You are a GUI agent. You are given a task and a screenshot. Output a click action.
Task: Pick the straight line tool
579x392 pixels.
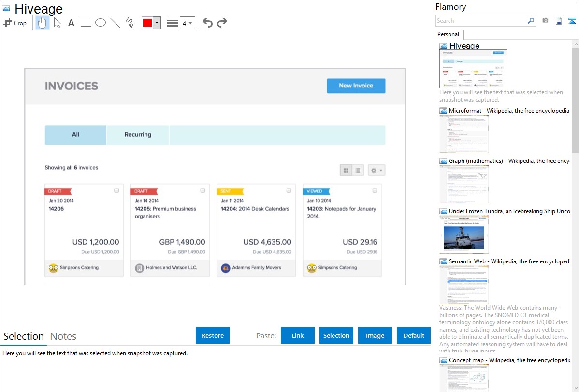pyautogui.click(x=115, y=23)
